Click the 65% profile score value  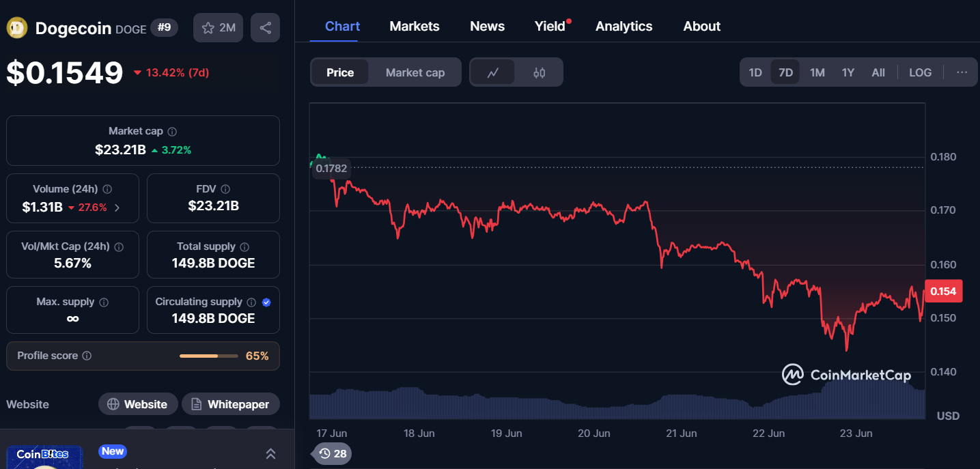pyautogui.click(x=257, y=356)
